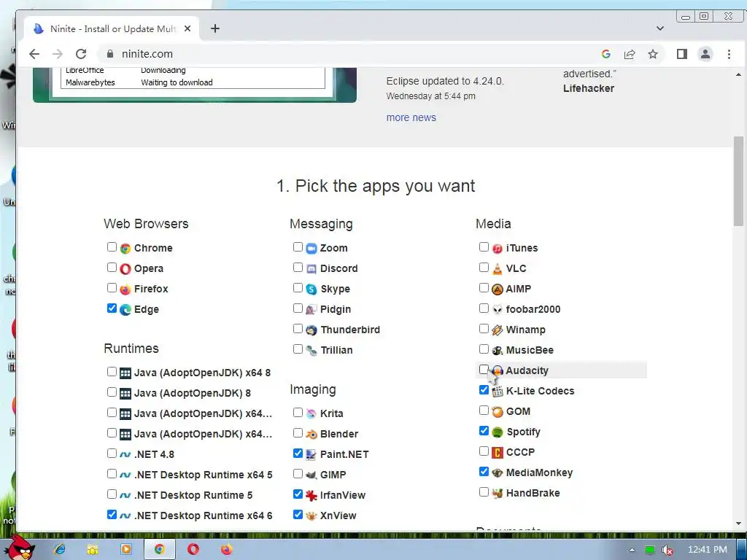Click the Thunderbird icon under Messaging
Viewport: 747px width, 560px height.
[x=311, y=330]
